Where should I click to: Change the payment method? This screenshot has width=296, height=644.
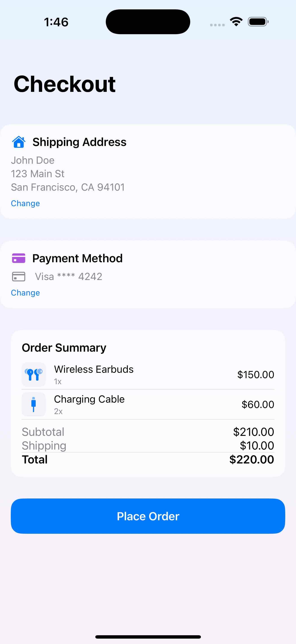pos(26,293)
